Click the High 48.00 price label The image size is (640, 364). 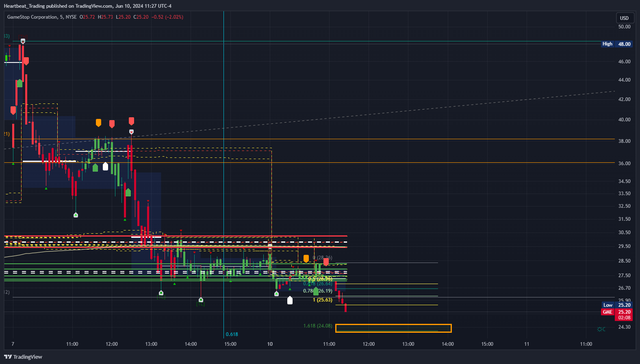tap(617, 44)
